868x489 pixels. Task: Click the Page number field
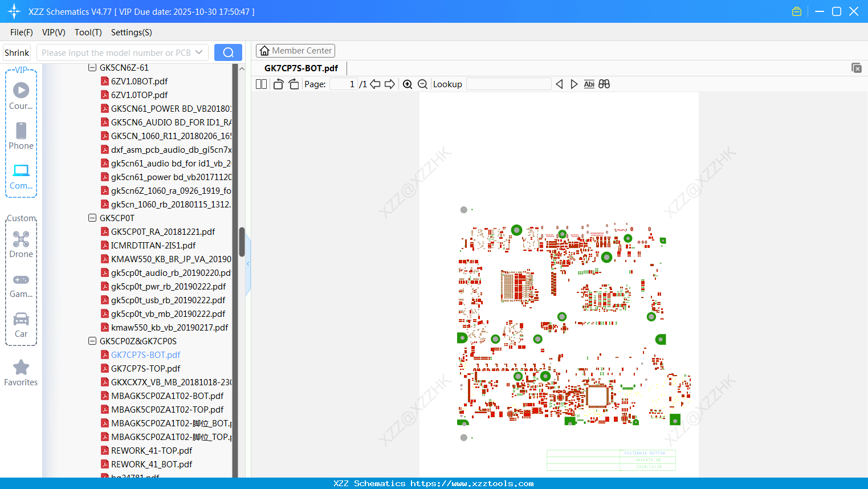(x=344, y=84)
